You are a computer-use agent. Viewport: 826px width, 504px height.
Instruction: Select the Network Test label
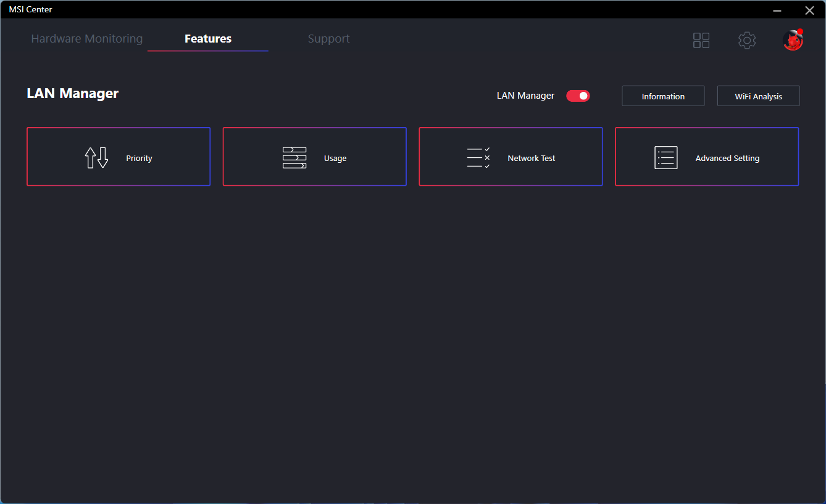tap(532, 159)
